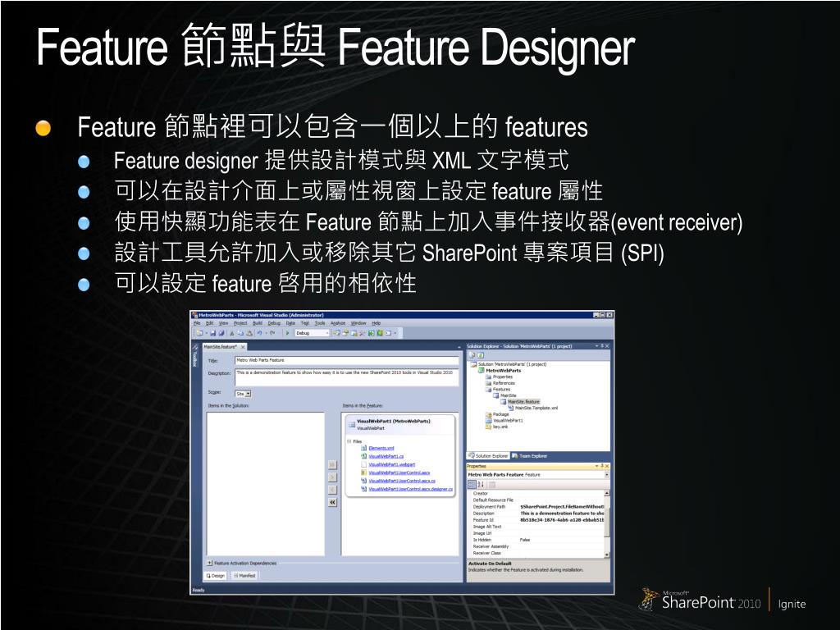
Task: Click the Cut icon in the toolbar
Action: coord(232,333)
